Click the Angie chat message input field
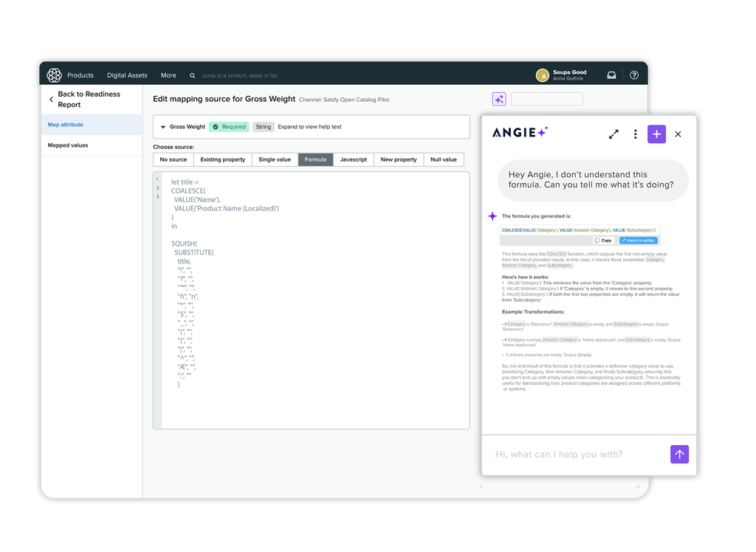The width and height of the screenshot is (756, 552). point(576,455)
